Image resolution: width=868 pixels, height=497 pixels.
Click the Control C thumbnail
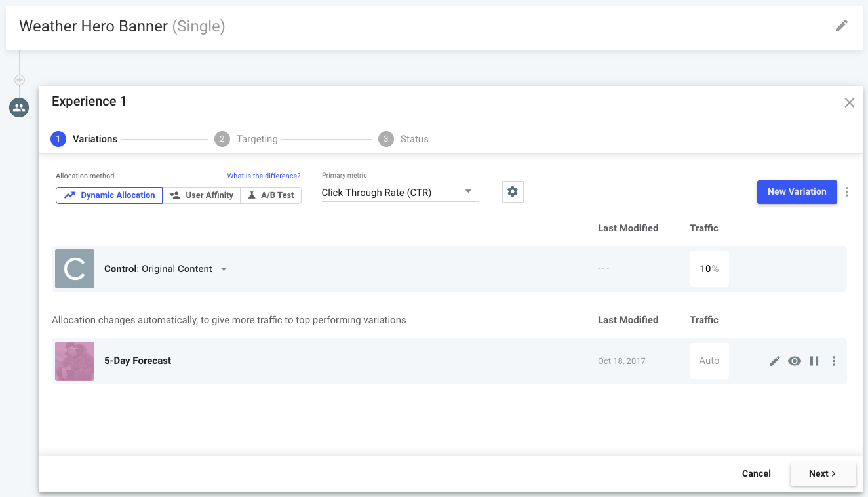75,269
